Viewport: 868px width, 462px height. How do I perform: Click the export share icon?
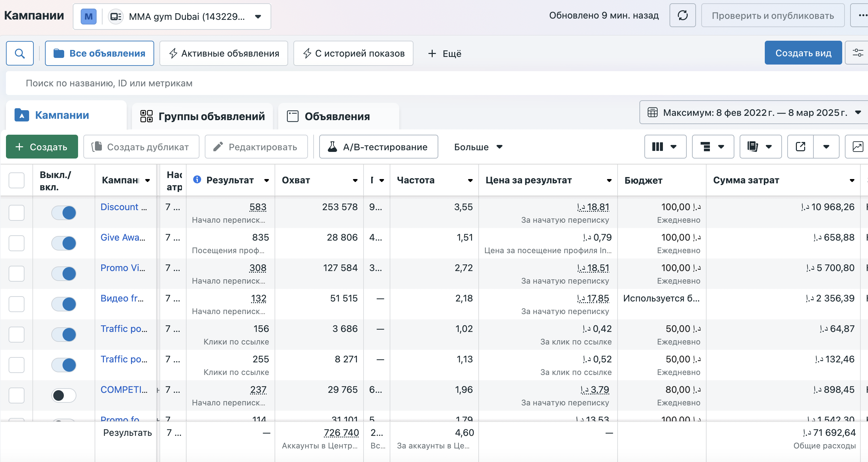tap(800, 147)
